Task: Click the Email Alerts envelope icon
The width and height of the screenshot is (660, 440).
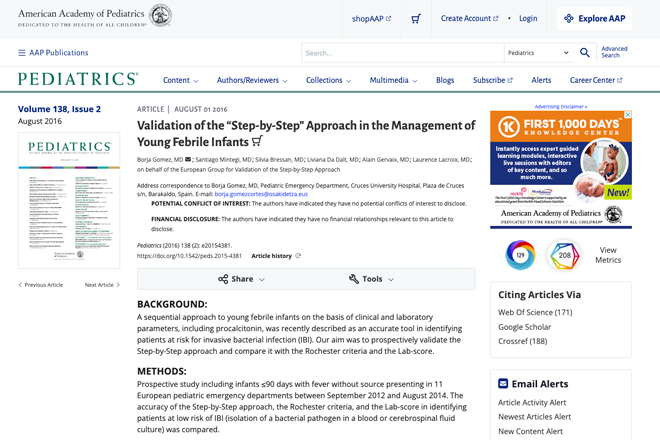Action: pos(503,384)
